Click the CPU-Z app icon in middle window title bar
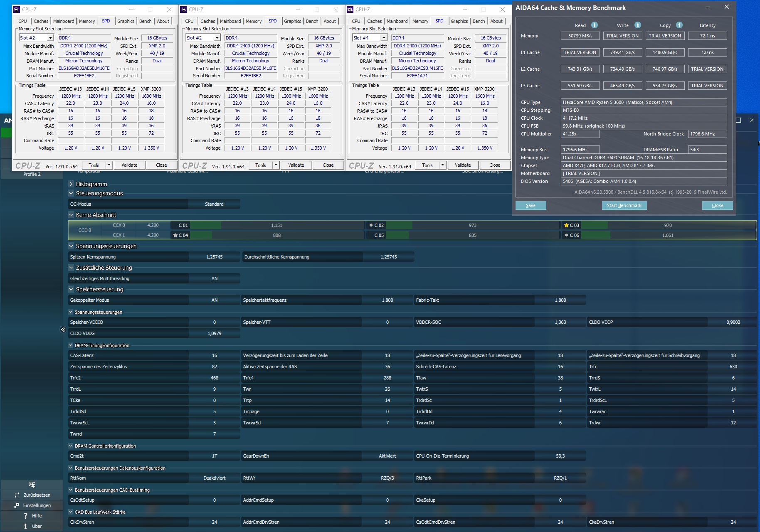The height and width of the screenshot is (532, 760). pyautogui.click(x=184, y=9)
